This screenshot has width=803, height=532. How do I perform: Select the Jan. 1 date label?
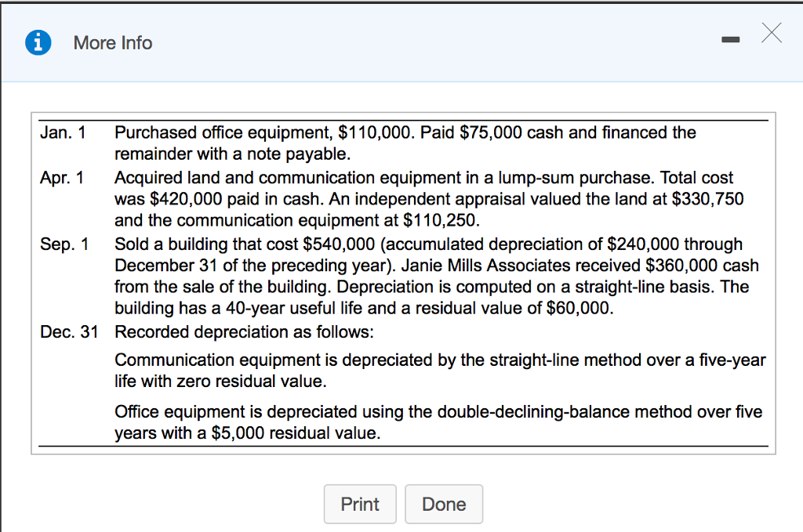[62, 132]
